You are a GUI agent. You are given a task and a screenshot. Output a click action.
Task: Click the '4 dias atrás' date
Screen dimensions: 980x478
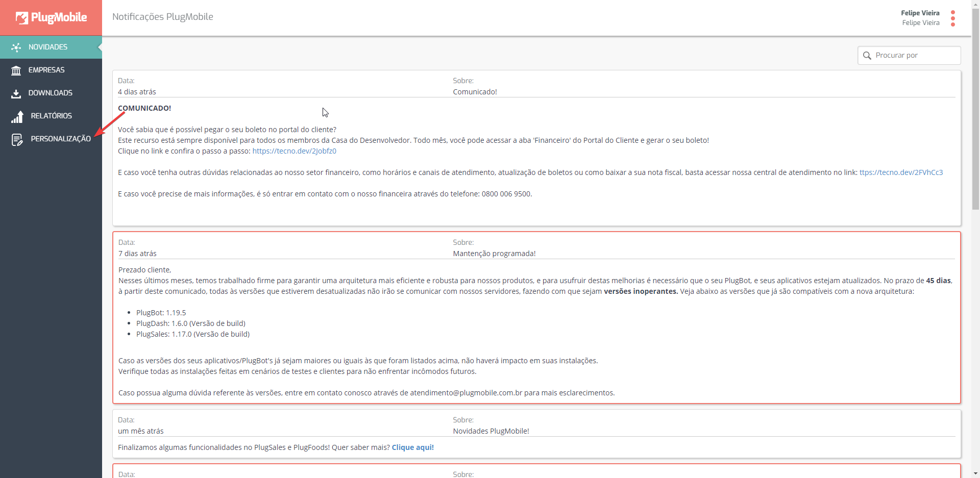click(x=137, y=92)
